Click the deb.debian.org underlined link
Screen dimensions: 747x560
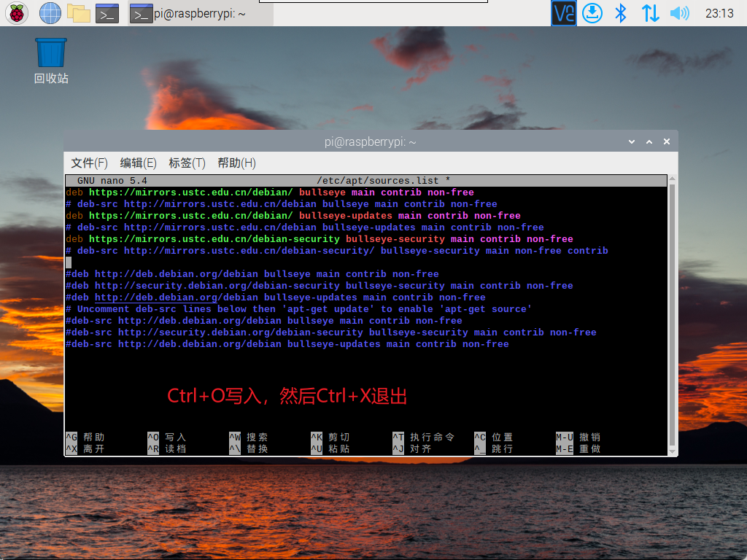click(156, 297)
